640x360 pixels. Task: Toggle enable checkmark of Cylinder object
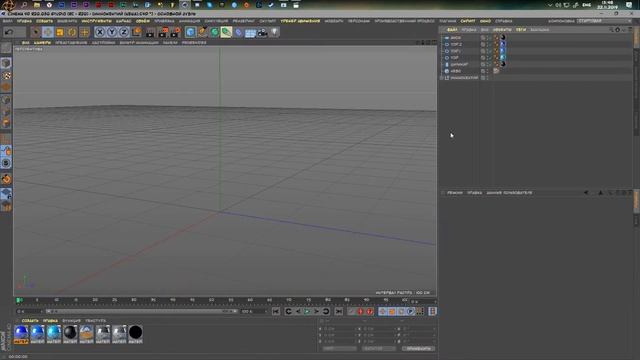pyautogui.click(x=491, y=64)
